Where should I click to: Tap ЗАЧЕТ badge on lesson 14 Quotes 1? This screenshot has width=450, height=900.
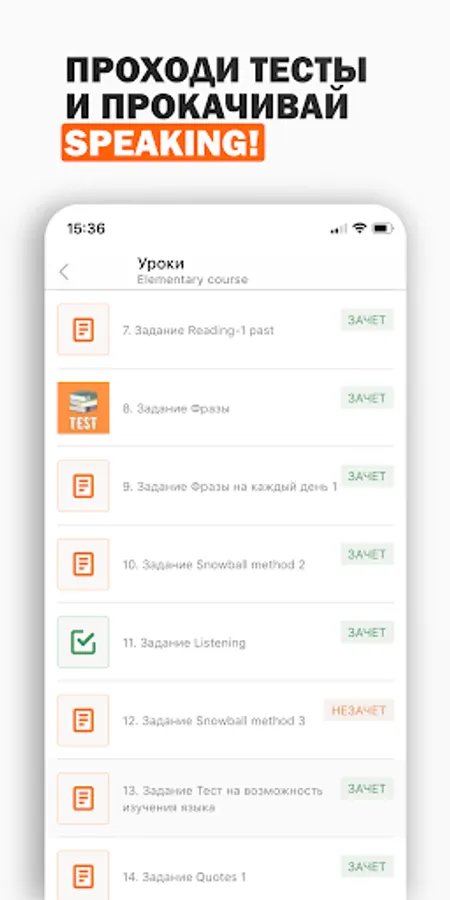367,867
